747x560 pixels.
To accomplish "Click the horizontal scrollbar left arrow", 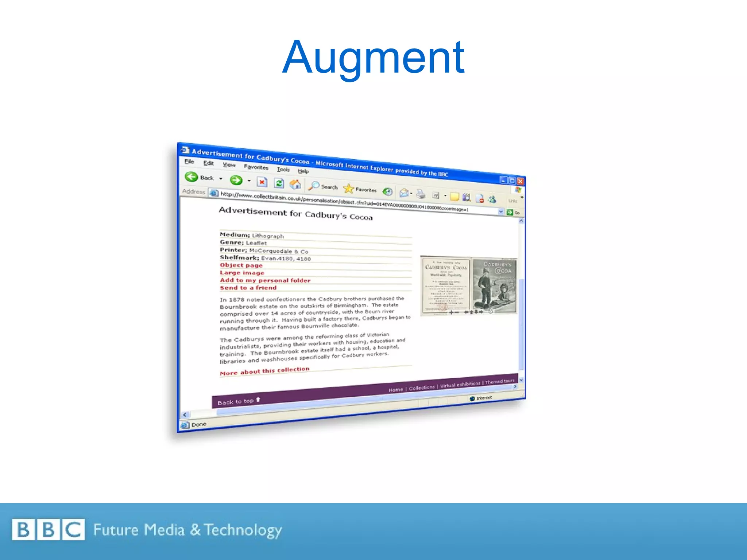I will tap(185, 415).
